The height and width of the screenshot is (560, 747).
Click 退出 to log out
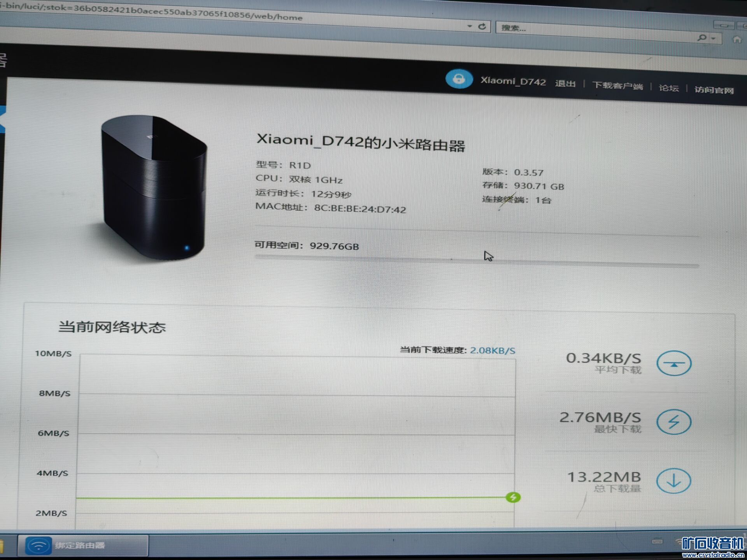(565, 84)
